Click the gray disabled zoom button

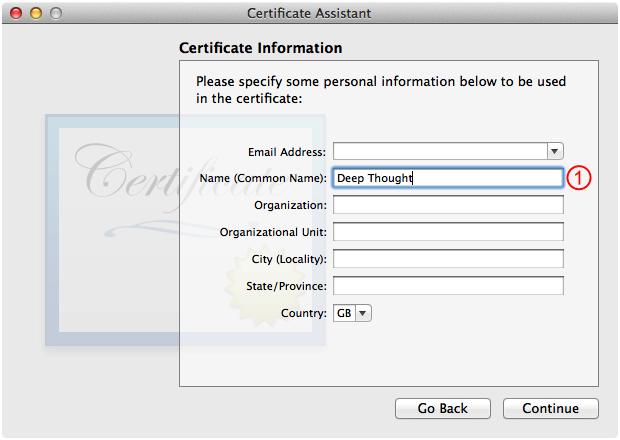coord(56,13)
